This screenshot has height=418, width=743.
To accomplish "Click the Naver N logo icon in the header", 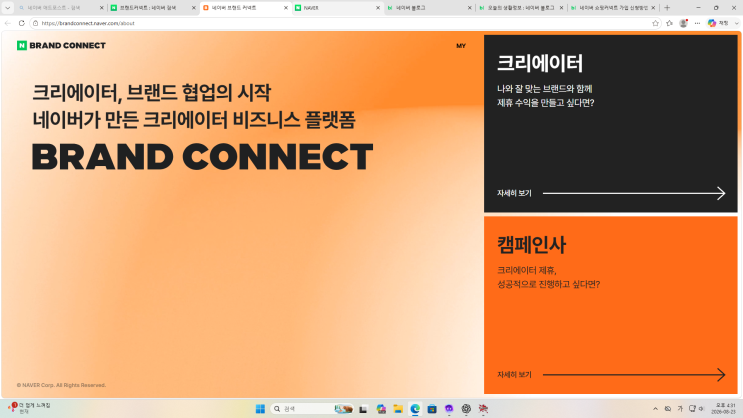I will click(x=22, y=45).
